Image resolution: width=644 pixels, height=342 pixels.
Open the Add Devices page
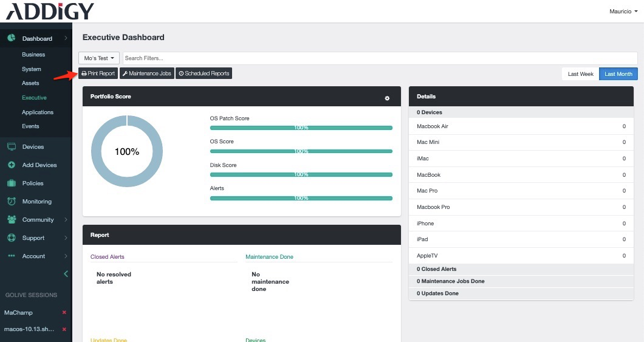[x=39, y=165]
